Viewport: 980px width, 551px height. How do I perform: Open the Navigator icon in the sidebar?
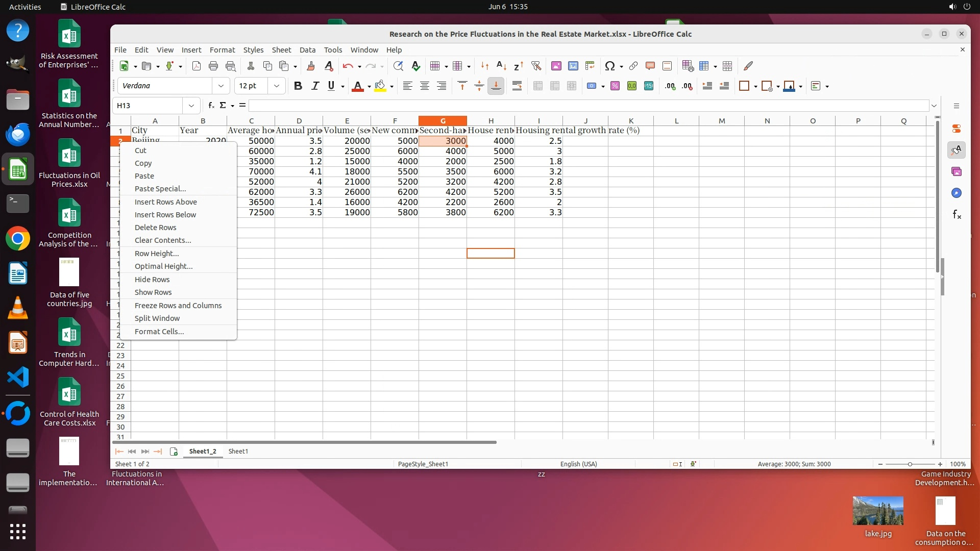coord(957,193)
